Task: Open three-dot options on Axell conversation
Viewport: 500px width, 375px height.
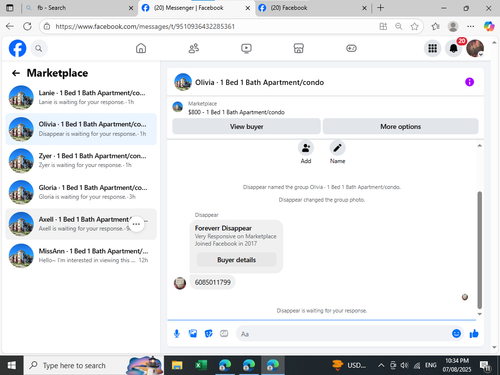Action: pyautogui.click(x=136, y=224)
